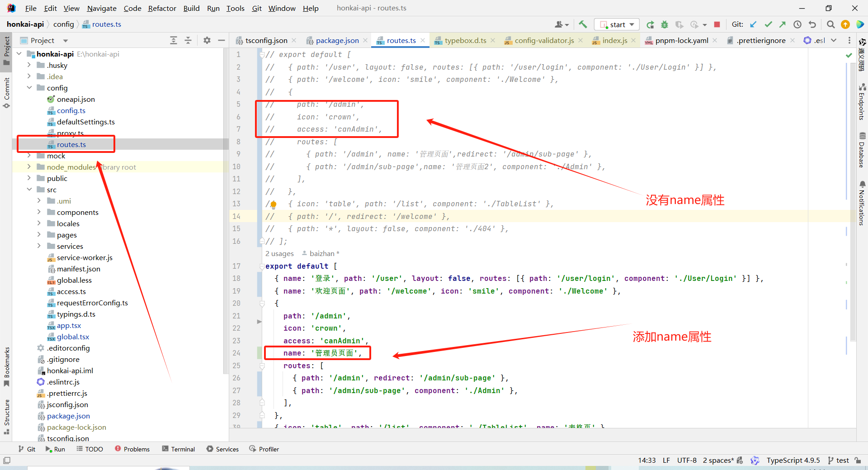Click the 2 usages inlay hint
Image resolution: width=868 pixels, height=470 pixels.
coord(279,253)
